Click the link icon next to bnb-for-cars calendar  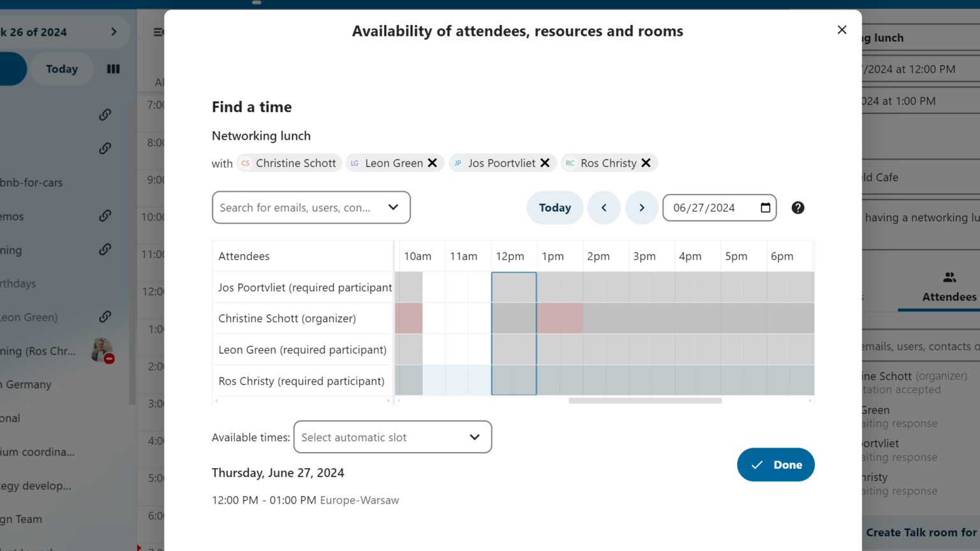(x=105, y=148)
